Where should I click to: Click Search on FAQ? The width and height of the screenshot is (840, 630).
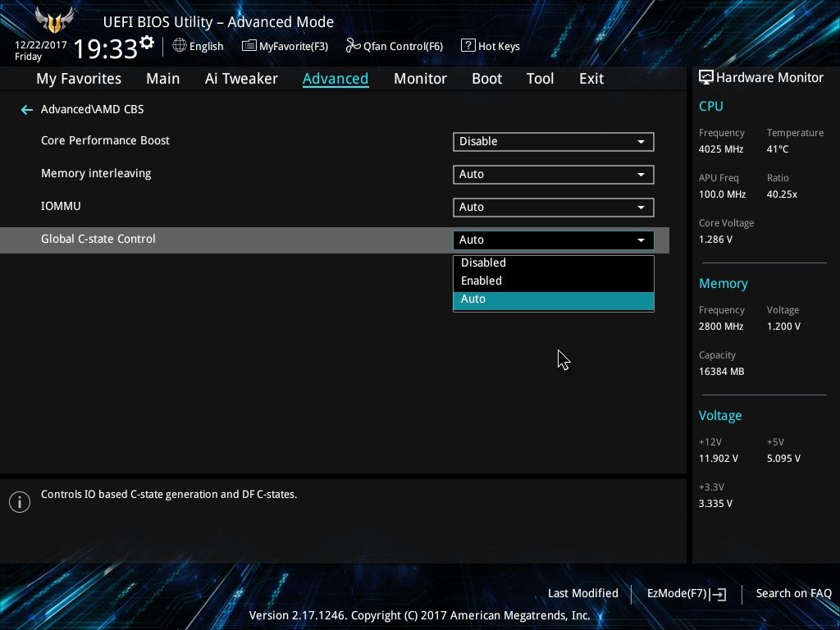(x=793, y=593)
